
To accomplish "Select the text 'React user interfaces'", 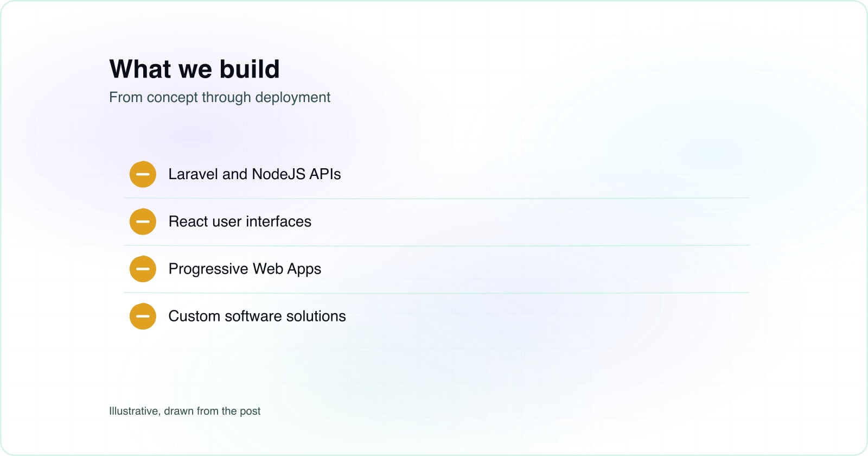I will point(240,221).
